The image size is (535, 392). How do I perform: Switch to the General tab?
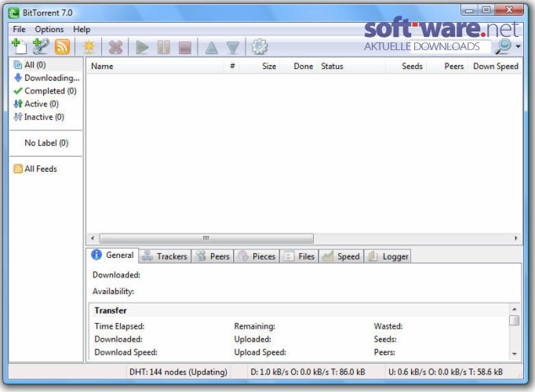[x=113, y=255]
